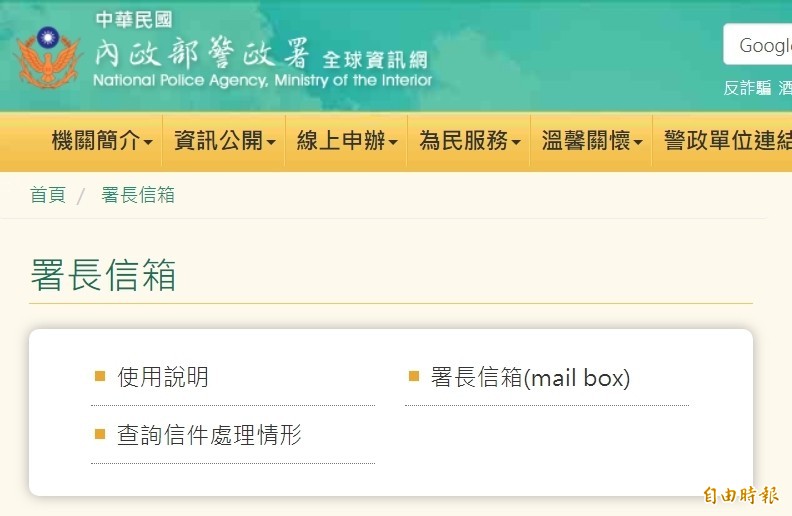Open the 查詢信件處理情形 link

209,435
